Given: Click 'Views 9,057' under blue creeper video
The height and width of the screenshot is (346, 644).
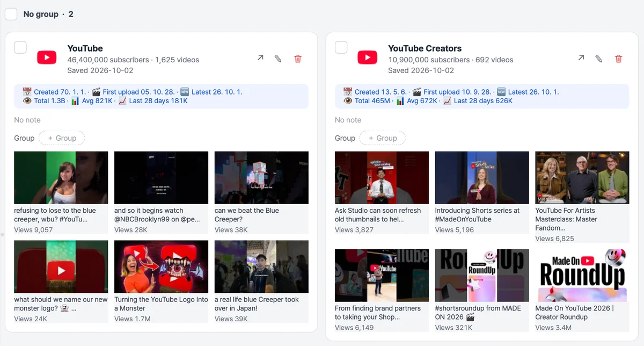Looking at the screenshot, I should (33, 229).
